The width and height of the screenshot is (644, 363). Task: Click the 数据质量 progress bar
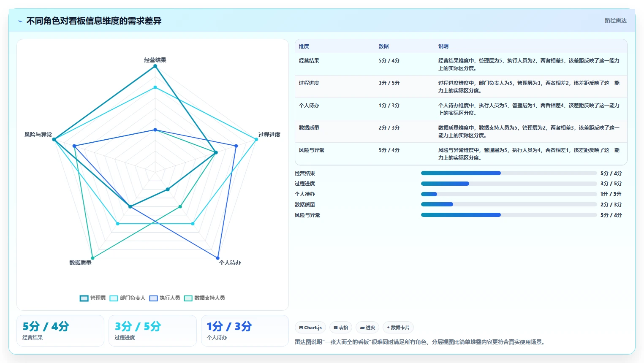[509, 204]
